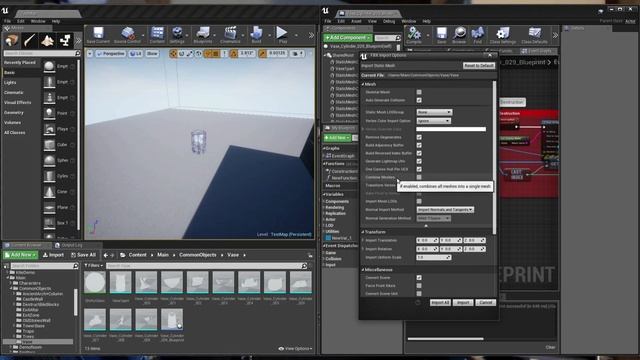Click Import in the Content Browser
Screen dimensions: 640x360
click(53, 255)
